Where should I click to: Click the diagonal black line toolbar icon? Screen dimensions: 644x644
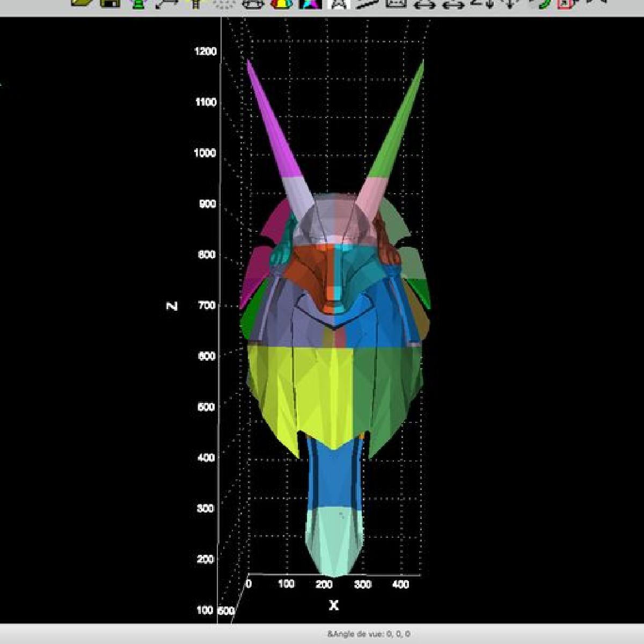pyautogui.click(x=368, y=3)
